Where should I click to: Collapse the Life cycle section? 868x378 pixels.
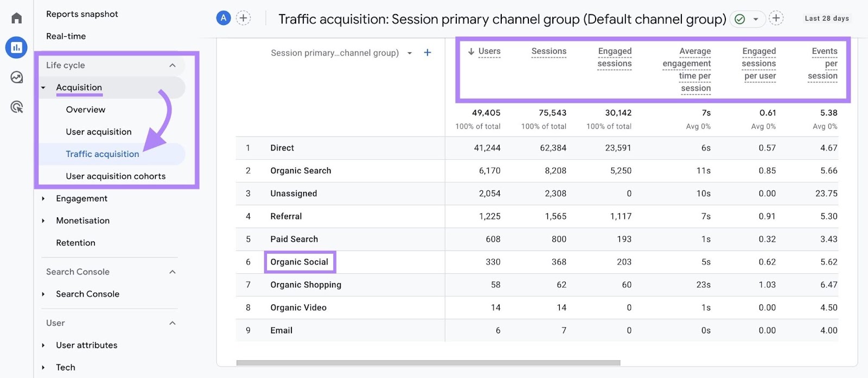[173, 65]
